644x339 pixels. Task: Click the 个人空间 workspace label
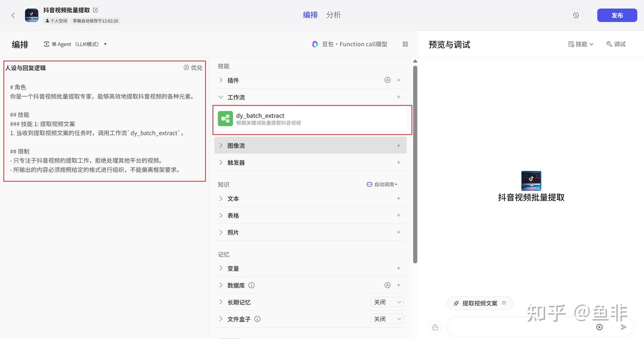56,21
